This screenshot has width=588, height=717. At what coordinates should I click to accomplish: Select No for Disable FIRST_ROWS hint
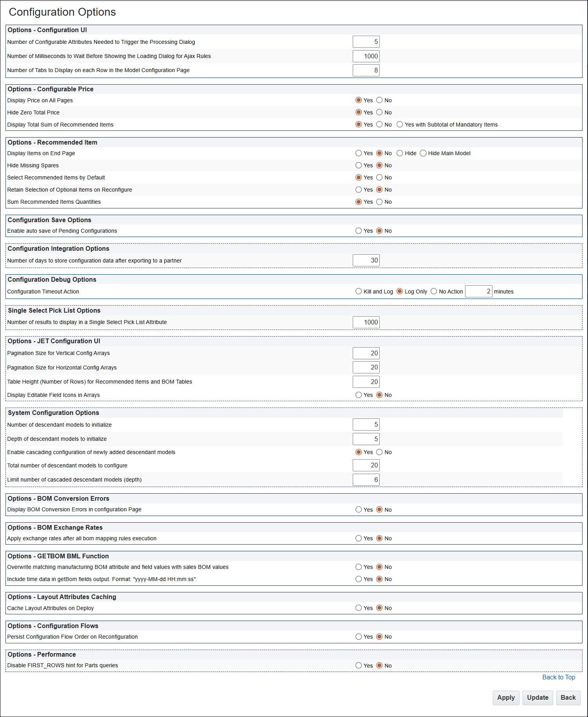[x=379, y=666]
